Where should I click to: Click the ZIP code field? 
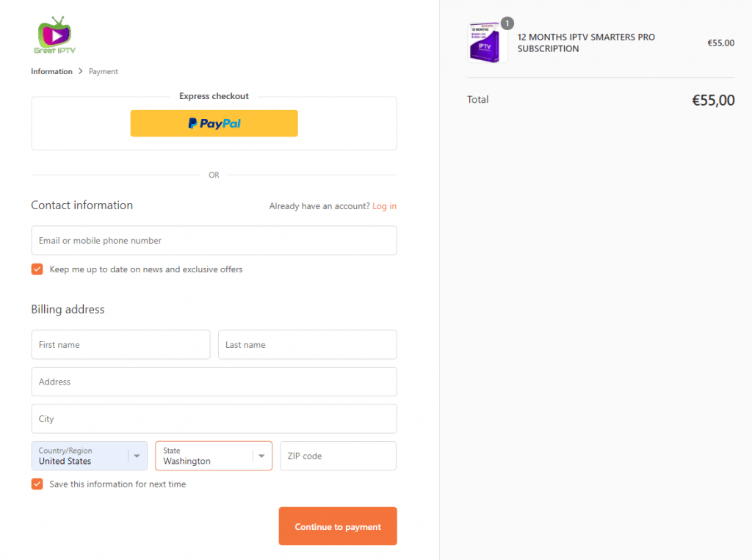tap(338, 456)
